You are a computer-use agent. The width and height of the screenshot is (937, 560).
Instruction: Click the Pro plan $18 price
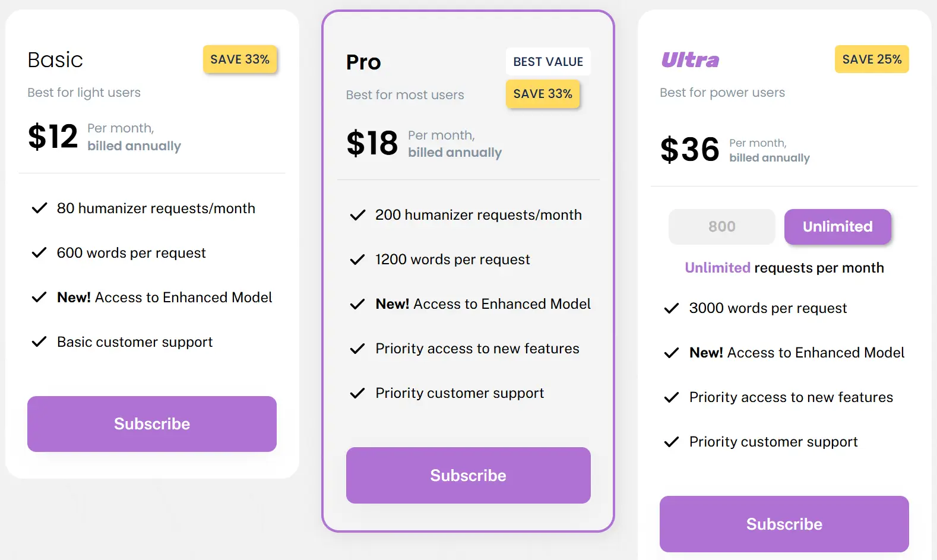[372, 143]
